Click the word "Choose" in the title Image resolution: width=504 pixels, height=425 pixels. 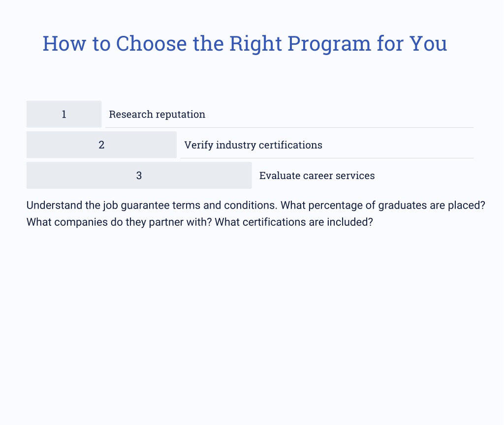(x=151, y=43)
